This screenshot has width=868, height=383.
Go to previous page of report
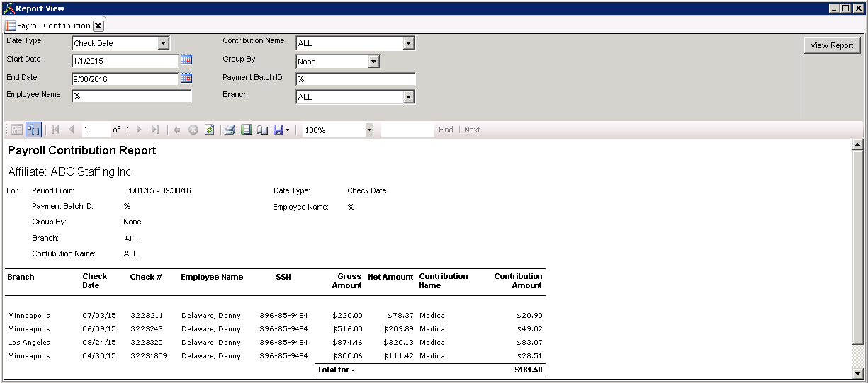pos(71,130)
